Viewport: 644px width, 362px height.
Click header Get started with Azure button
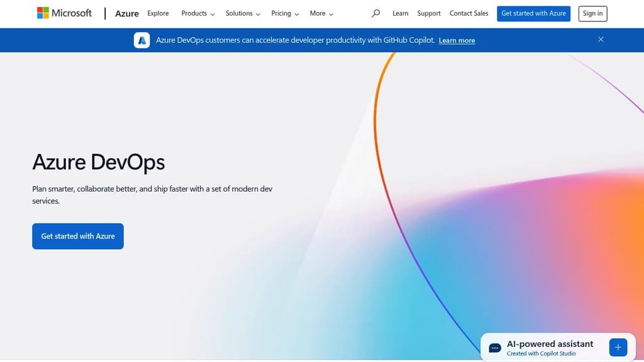click(x=533, y=14)
